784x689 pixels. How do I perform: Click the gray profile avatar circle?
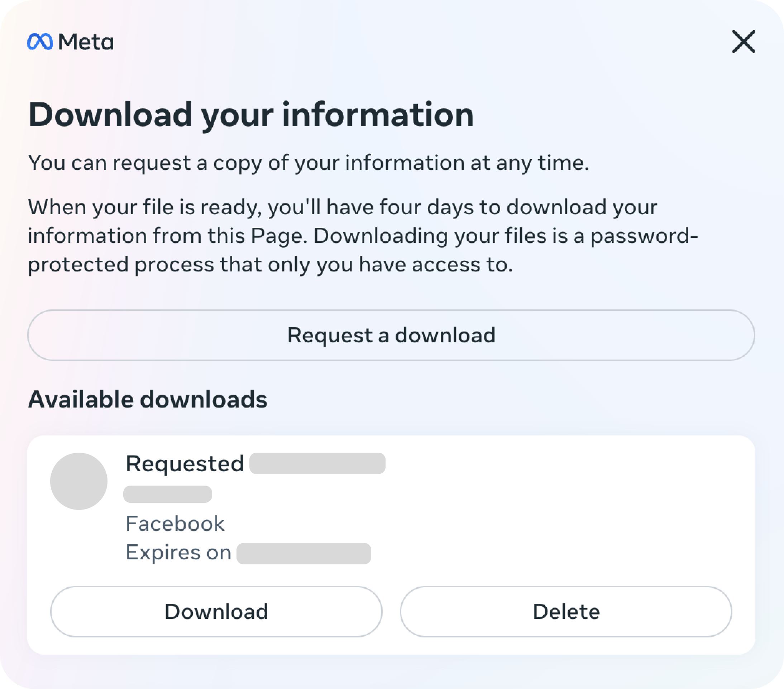tap(78, 481)
